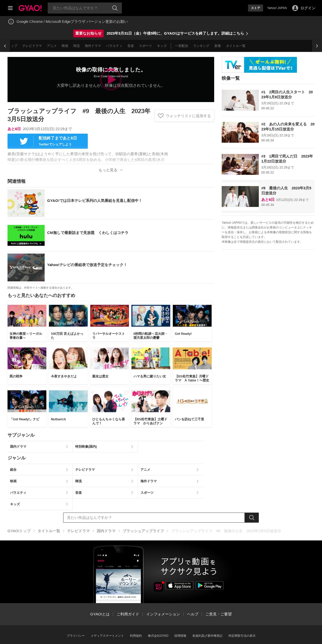Open the ご利用ガイド footer link
Viewport: 322px width, 644px height.
point(128,614)
